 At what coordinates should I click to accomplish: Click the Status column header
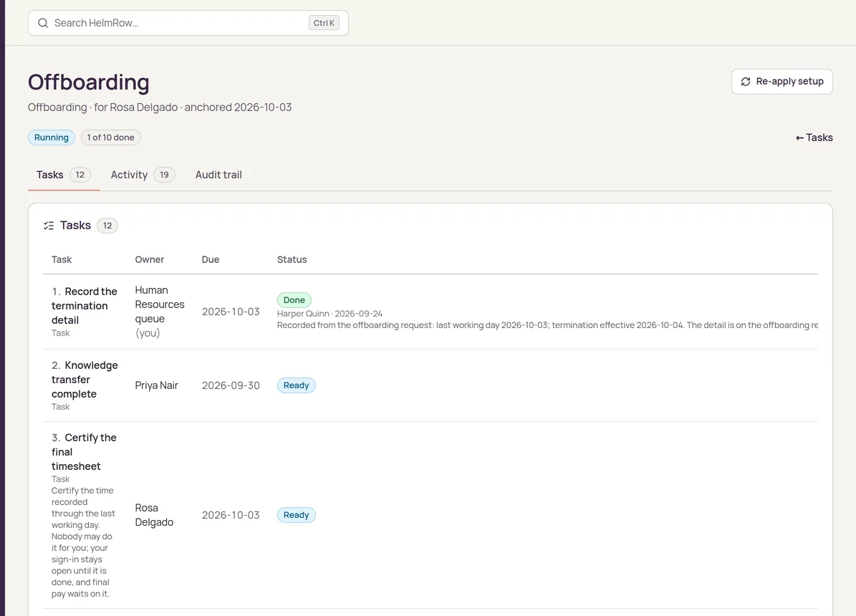[292, 259]
